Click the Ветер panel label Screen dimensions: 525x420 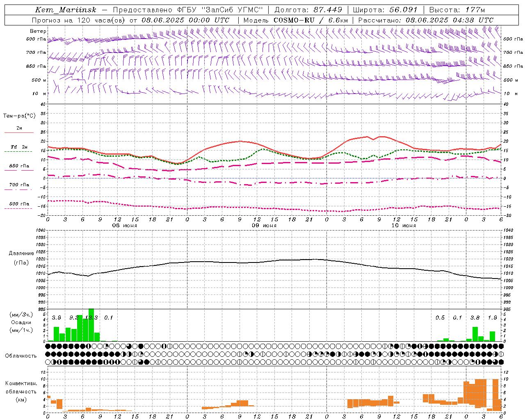38,31
